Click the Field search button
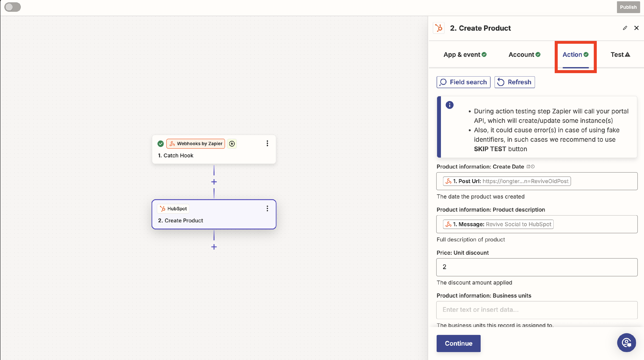 pyautogui.click(x=463, y=82)
